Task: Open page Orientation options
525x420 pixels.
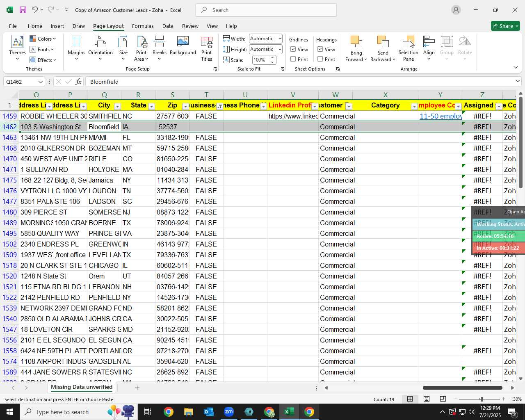Action: (x=100, y=48)
